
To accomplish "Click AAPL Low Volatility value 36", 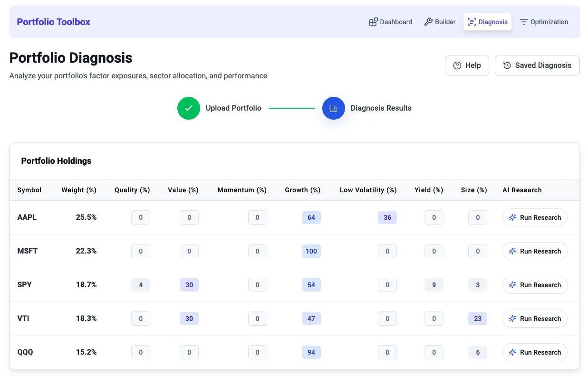I will click(x=387, y=217).
